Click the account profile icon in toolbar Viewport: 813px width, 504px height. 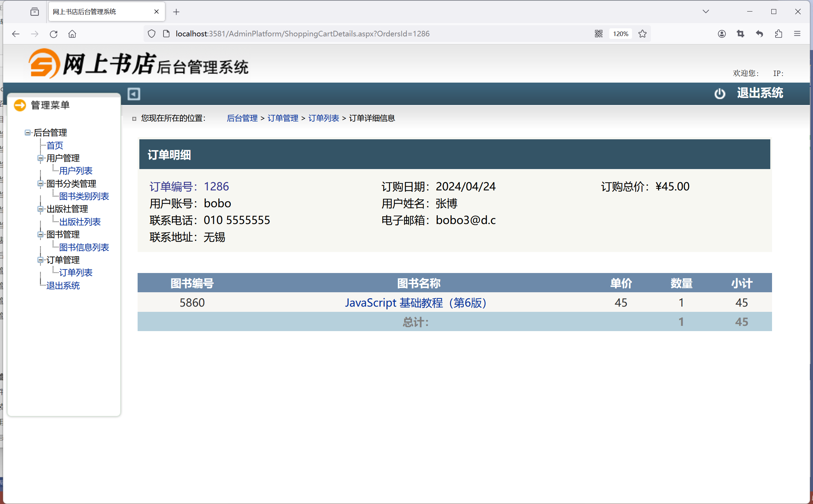pyautogui.click(x=722, y=34)
